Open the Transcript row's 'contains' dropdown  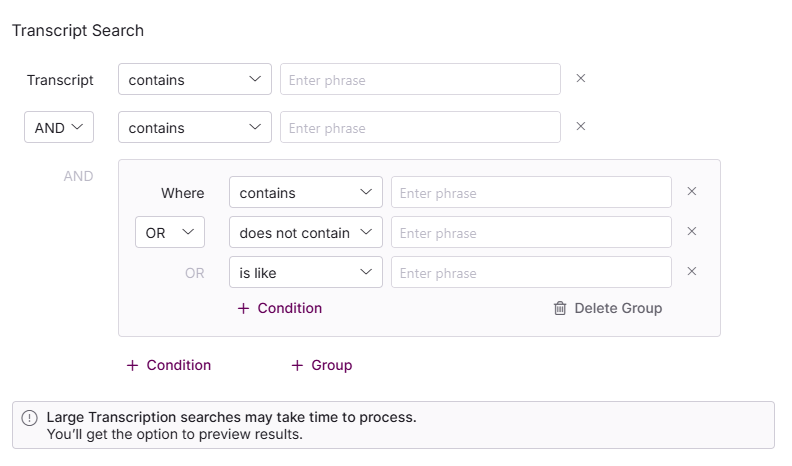click(x=195, y=79)
